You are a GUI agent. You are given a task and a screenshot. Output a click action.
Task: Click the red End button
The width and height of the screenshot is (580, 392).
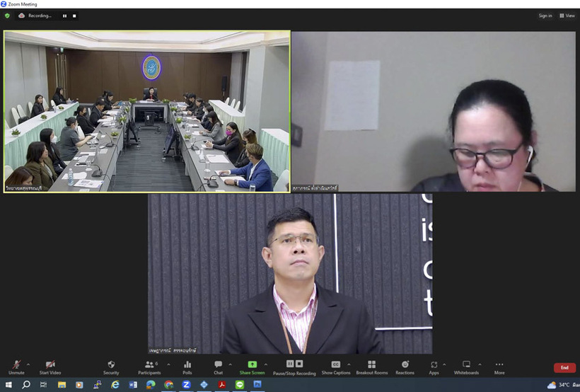(564, 367)
